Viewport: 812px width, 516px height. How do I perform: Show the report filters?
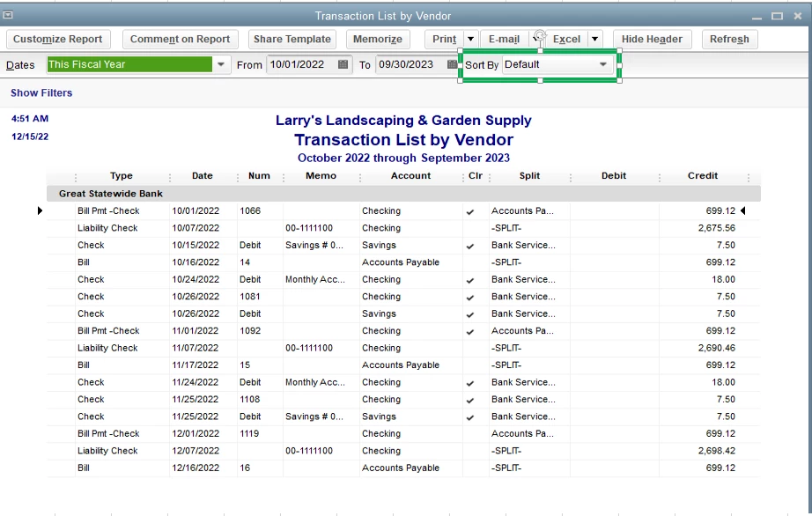(x=41, y=92)
